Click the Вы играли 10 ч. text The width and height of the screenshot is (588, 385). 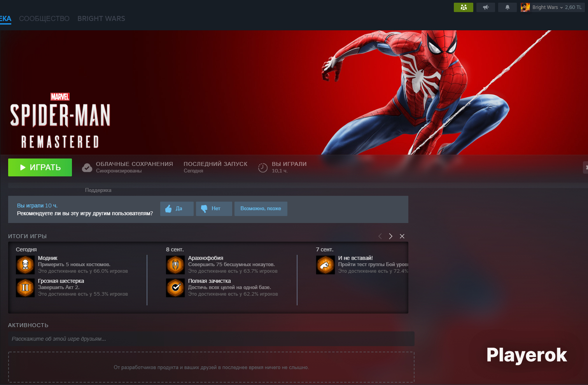pos(37,206)
